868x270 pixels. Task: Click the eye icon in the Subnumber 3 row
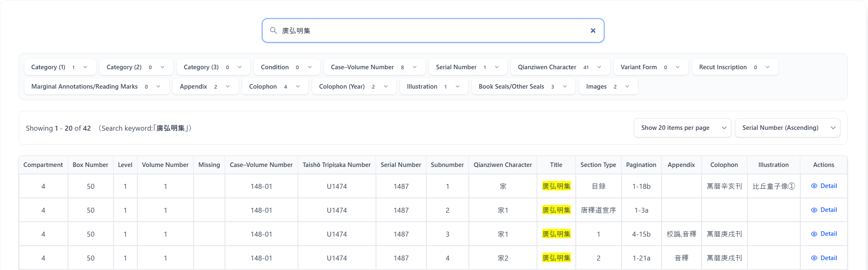[814, 234]
